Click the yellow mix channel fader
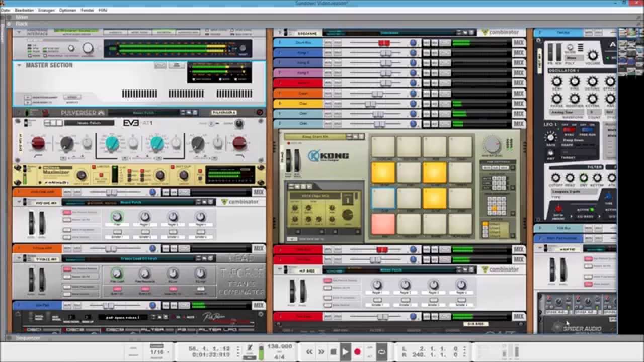This screenshot has height=362, width=644. point(371,104)
